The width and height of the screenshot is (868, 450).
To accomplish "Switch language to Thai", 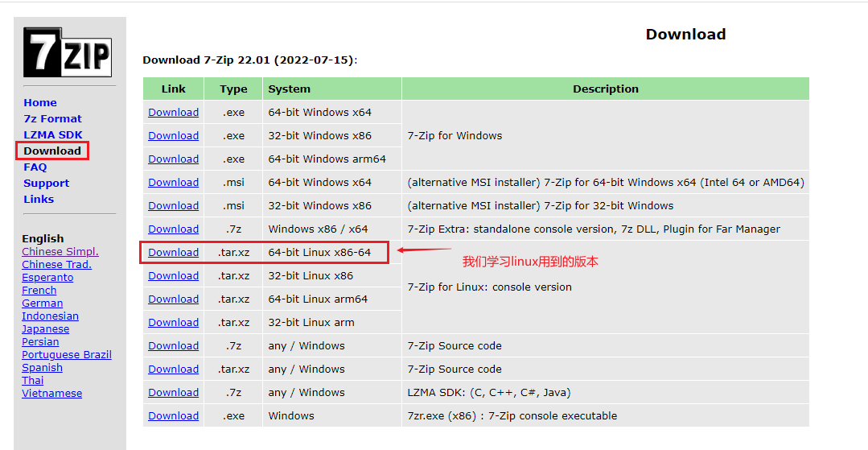I will pyautogui.click(x=32, y=380).
